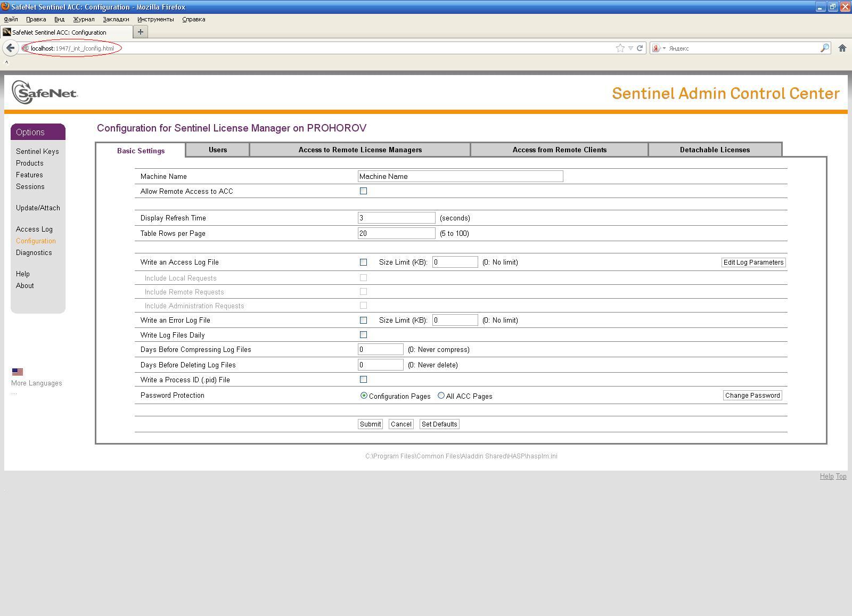Open Sentinel Keys in the Options sidebar
Image resolution: width=852 pixels, height=616 pixels.
(37, 152)
